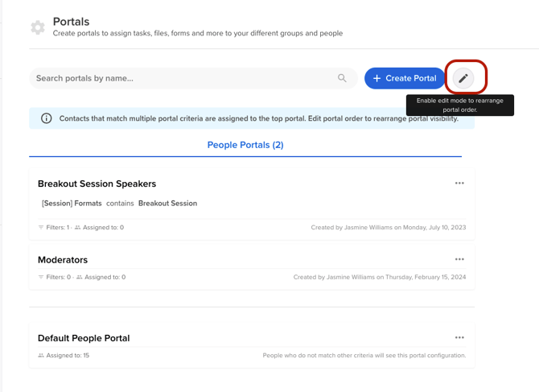Click the pencil edit mode icon
The height and width of the screenshot is (392, 539).
pos(463,78)
